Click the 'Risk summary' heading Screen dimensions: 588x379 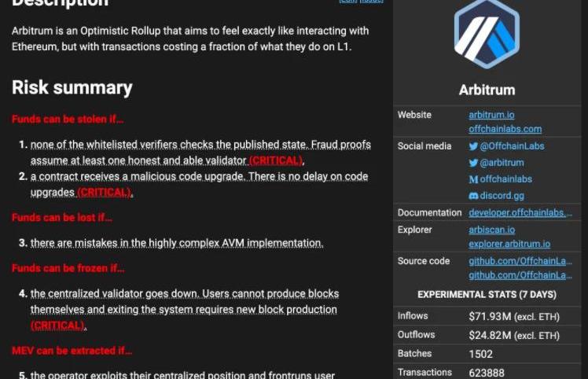pos(72,88)
